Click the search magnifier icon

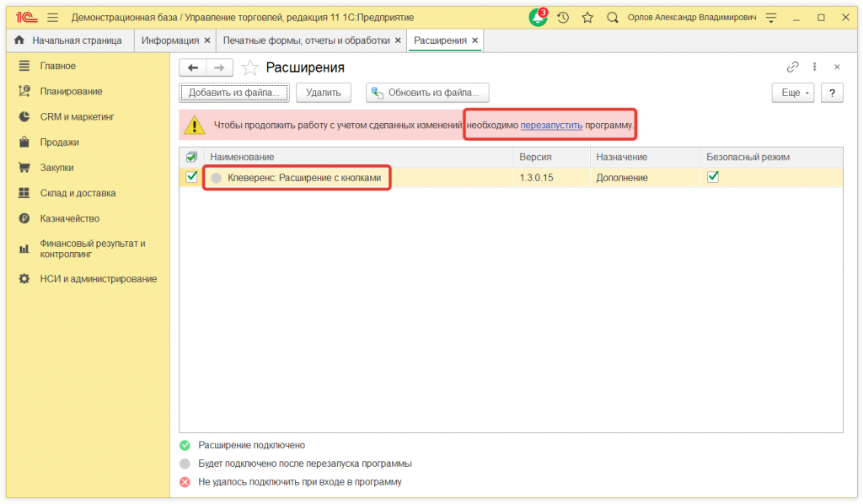pos(613,17)
